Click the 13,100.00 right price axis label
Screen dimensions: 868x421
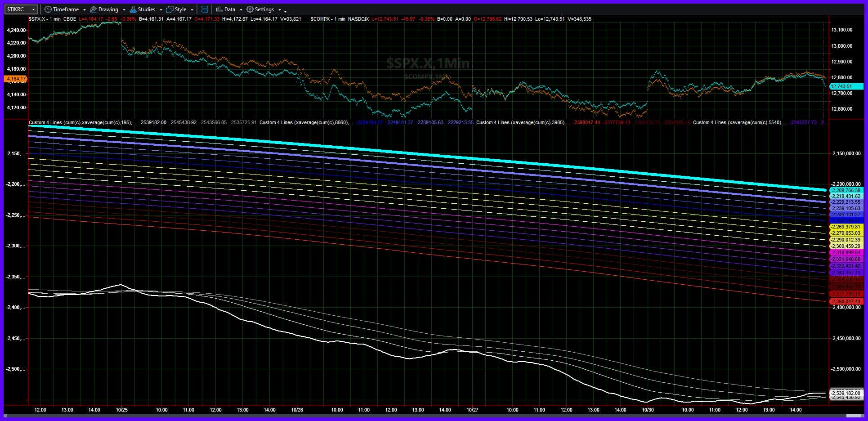[x=842, y=30]
